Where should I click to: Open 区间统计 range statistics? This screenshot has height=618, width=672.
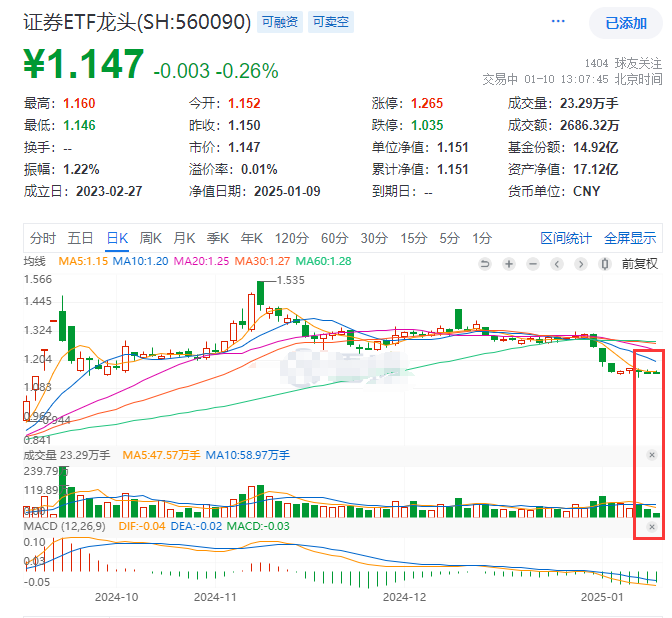[x=566, y=238]
